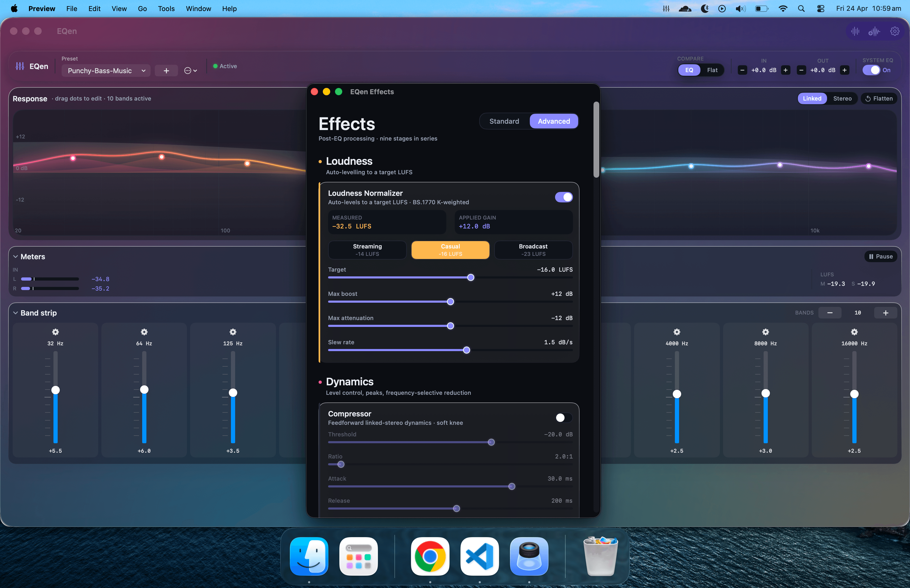Click the 16000 Hz band gear icon
The image size is (910, 588).
click(x=854, y=332)
